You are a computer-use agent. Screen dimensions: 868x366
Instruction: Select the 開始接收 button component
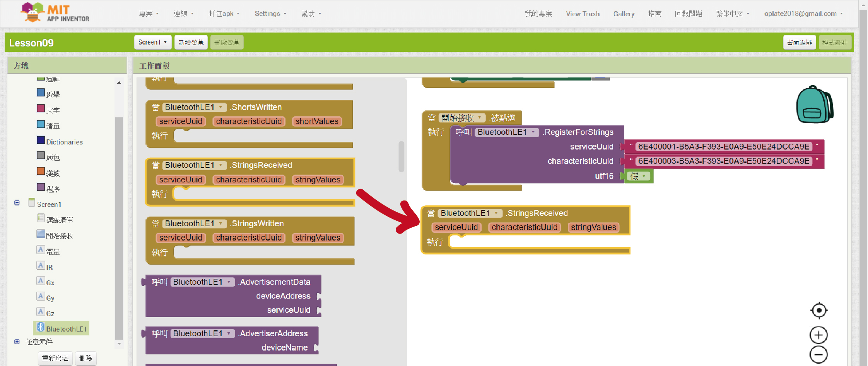59,235
